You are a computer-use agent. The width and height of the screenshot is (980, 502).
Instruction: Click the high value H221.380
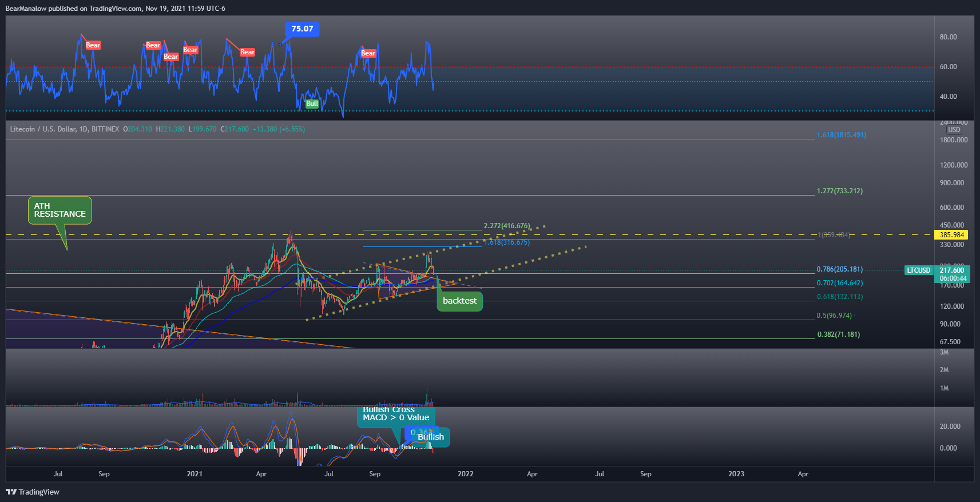[x=170, y=129]
